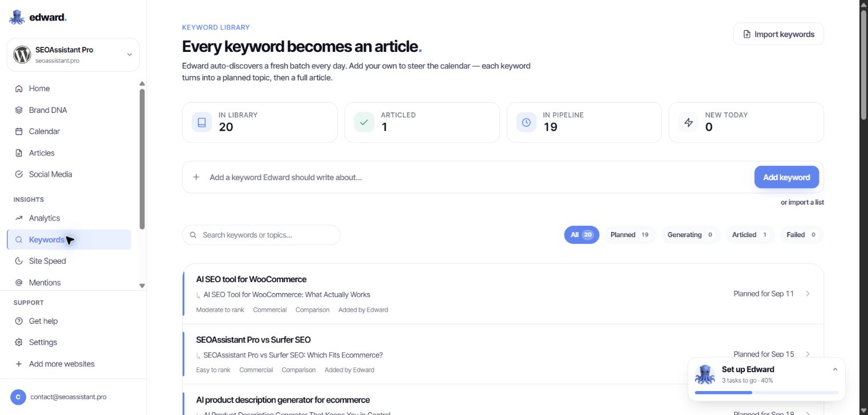The width and height of the screenshot is (868, 415).
Task: Open Social Media page
Action: (69, 174)
